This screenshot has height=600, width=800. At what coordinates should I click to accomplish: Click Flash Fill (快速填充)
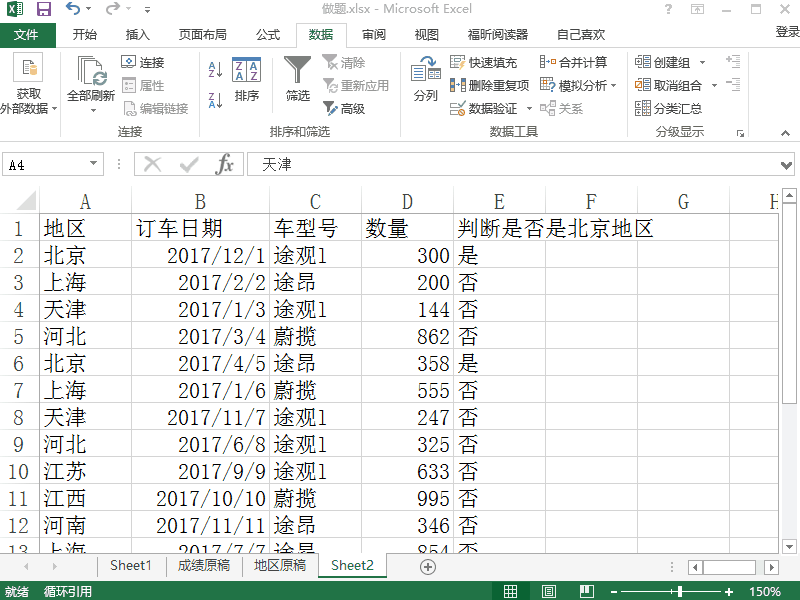[x=483, y=62]
